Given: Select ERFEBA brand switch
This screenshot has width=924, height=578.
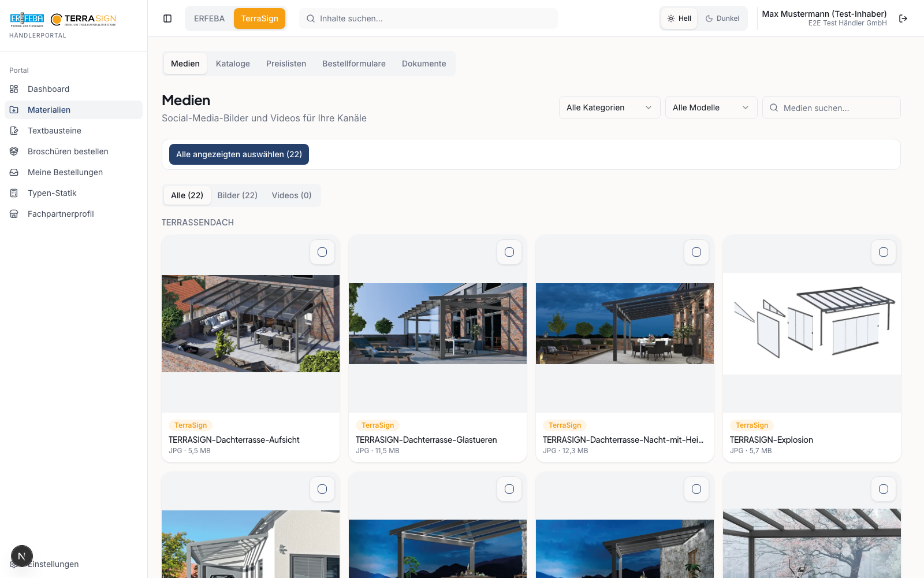Looking at the screenshot, I should 209,18.
